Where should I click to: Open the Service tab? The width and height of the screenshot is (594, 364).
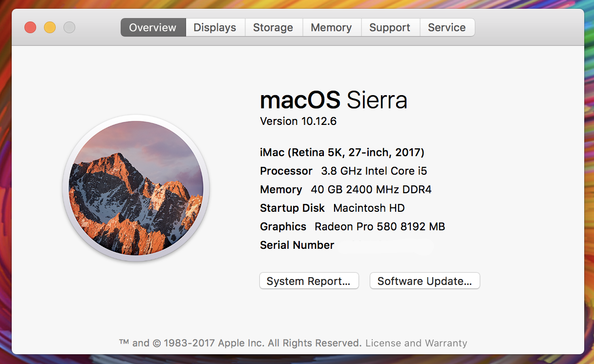click(x=447, y=27)
